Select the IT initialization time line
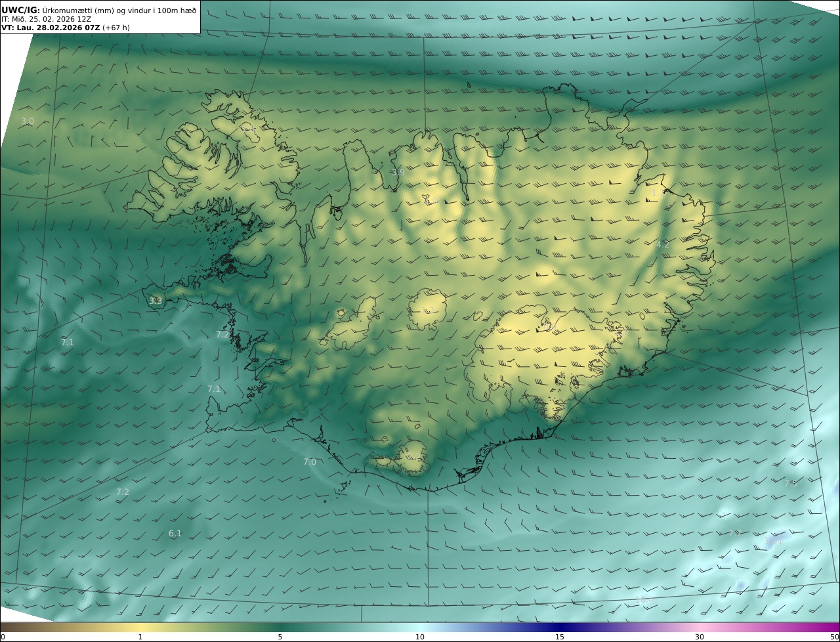The image size is (840, 642). click(x=46, y=19)
